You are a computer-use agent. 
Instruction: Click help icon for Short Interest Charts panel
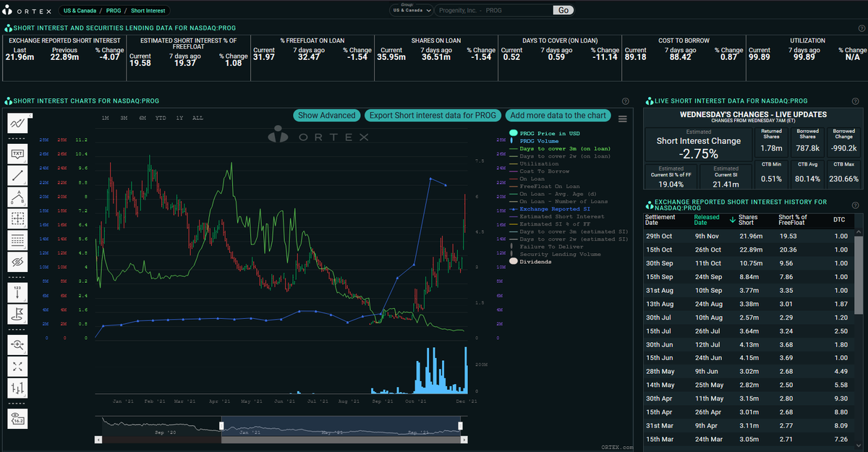(x=625, y=101)
